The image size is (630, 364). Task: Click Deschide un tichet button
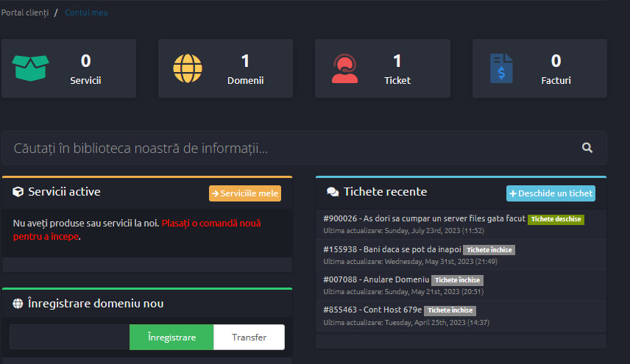[x=551, y=193]
